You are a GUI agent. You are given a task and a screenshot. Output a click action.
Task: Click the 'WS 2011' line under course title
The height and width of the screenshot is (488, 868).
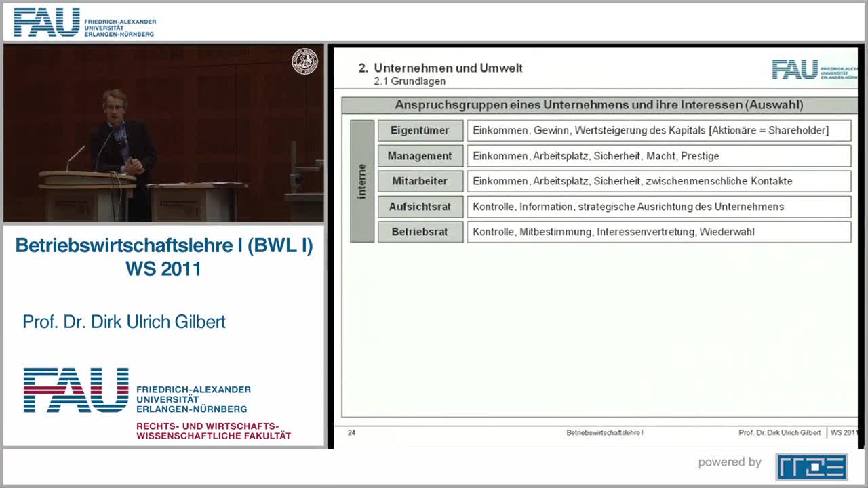163,269
